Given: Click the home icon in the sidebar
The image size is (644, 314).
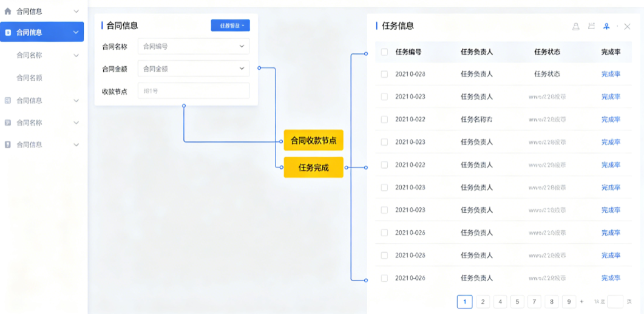Looking at the screenshot, I should coord(8,12).
